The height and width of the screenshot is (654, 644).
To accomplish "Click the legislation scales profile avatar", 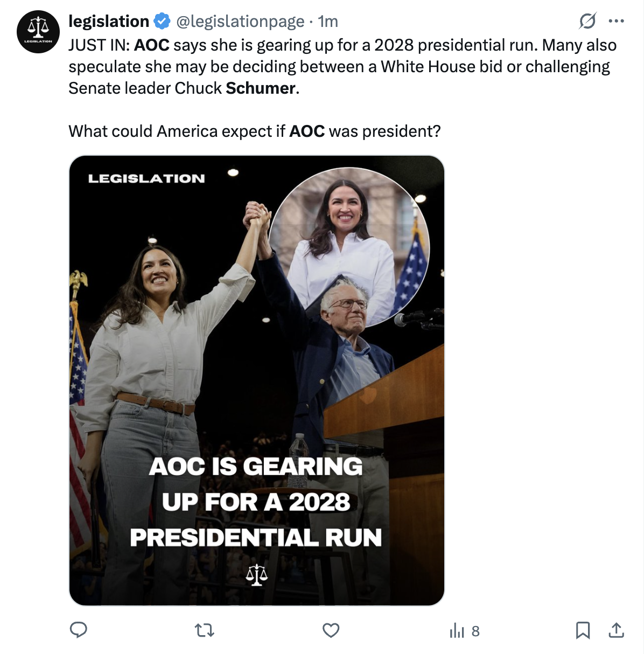I will [x=38, y=32].
